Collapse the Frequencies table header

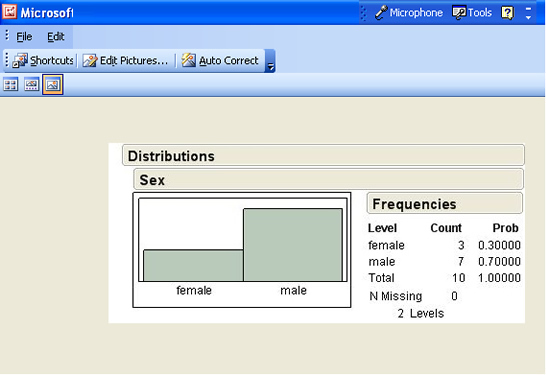[x=445, y=203]
